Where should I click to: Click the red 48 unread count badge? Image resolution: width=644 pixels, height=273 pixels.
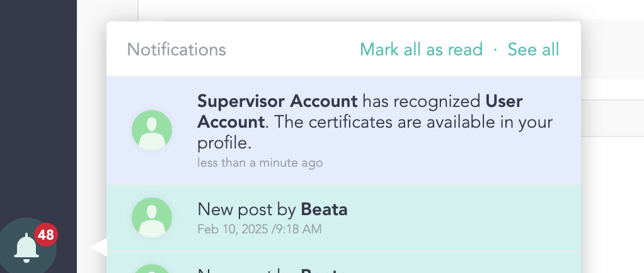[45, 235]
